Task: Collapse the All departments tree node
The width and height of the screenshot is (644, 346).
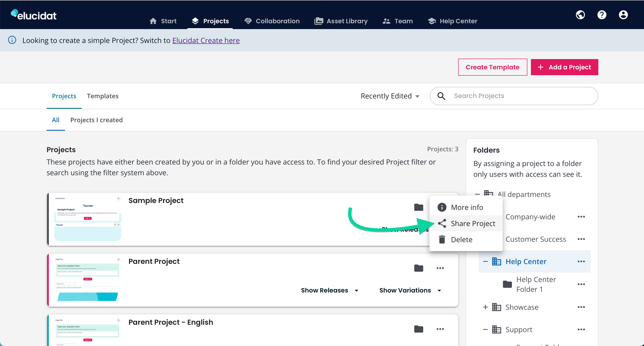Action: (x=477, y=194)
